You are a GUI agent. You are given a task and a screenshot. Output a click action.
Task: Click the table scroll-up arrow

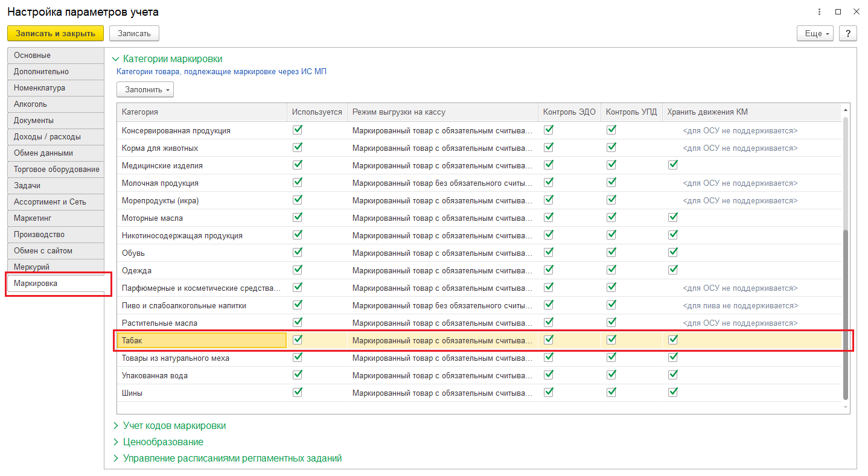point(845,110)
